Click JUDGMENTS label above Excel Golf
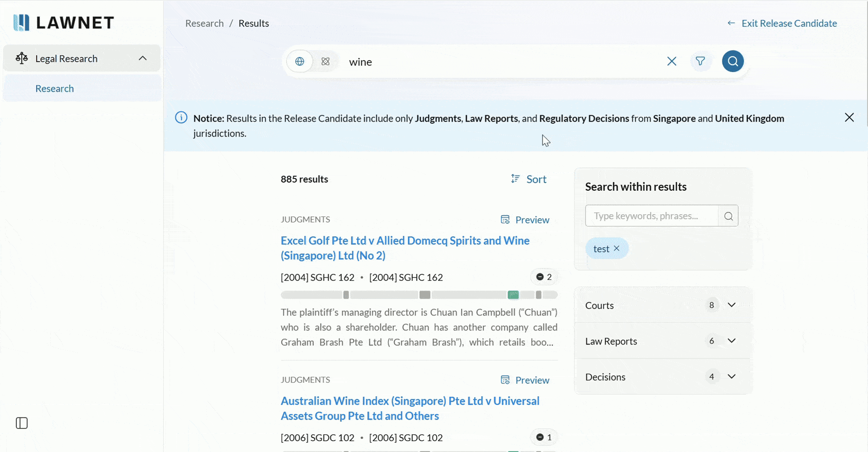This screenshot has width=868, height=452. (x=305, y=220)
